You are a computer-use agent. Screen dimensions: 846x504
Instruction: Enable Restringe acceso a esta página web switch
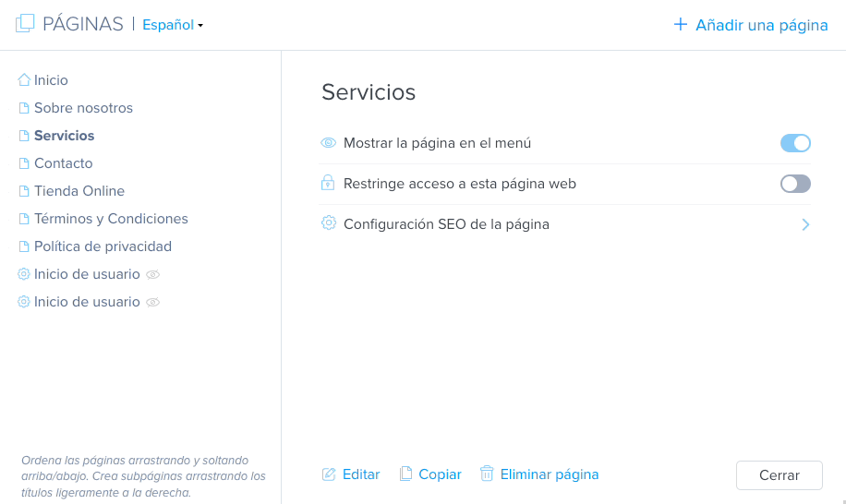click(795, 184)
